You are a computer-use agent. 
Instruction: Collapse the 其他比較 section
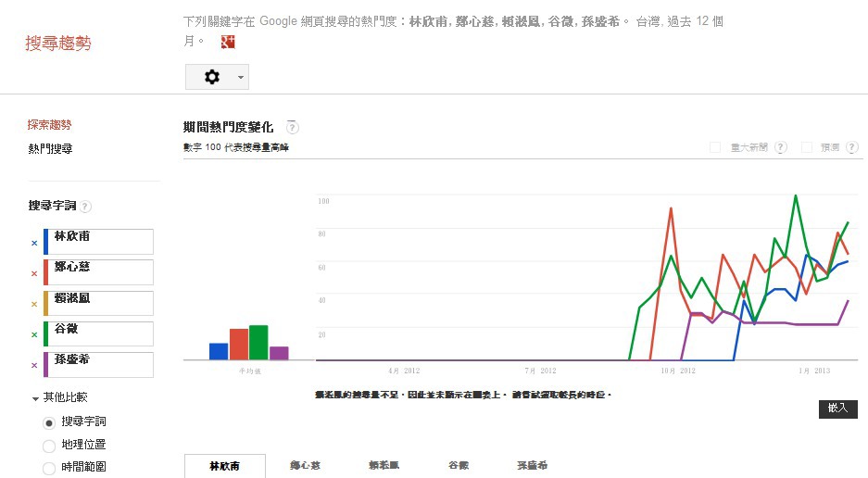point(35,398)
